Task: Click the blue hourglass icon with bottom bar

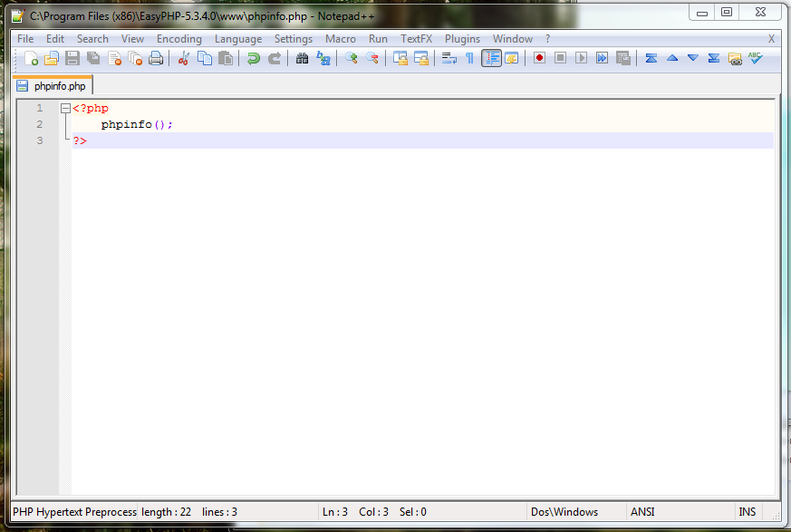Action: point(713,59)
